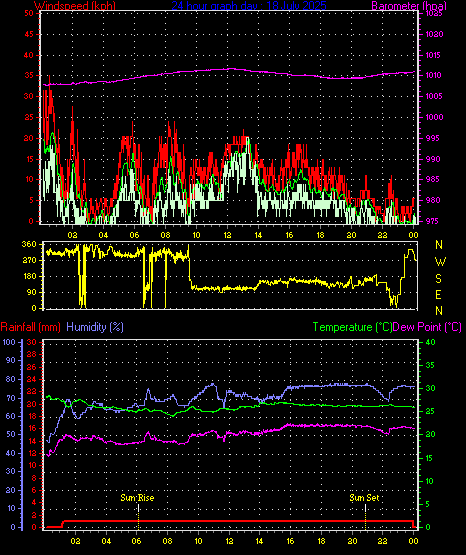The height and width of the screenshot is (555, 466).
Task: Click the '1010' barometer axis value
Action: 433,75
